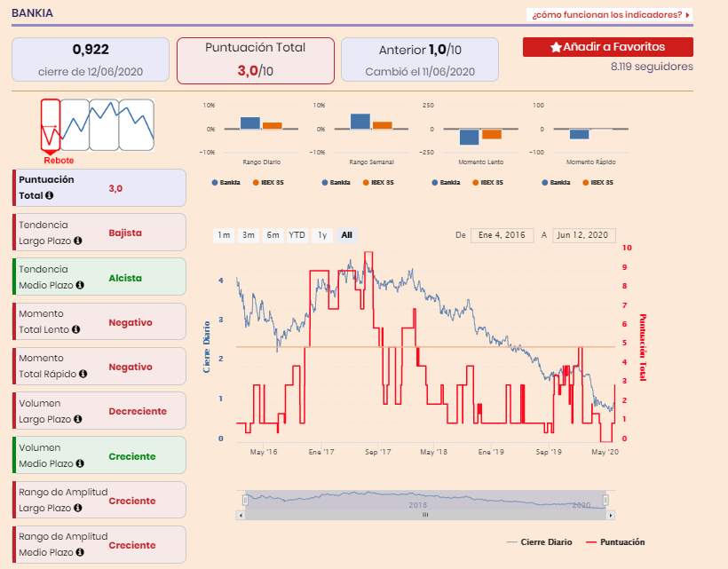Image resolution: width=728 pixels, height=569 pixels.
Task: Toggle Puntuación series in legend
Action: pyautogui.click(x=615, y=542)
